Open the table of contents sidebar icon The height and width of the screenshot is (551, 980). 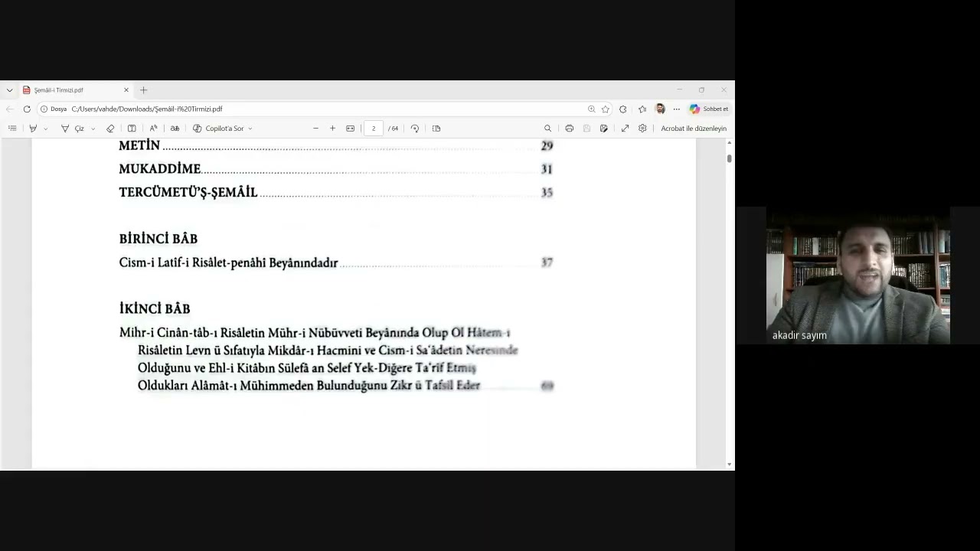click(12, 129)
